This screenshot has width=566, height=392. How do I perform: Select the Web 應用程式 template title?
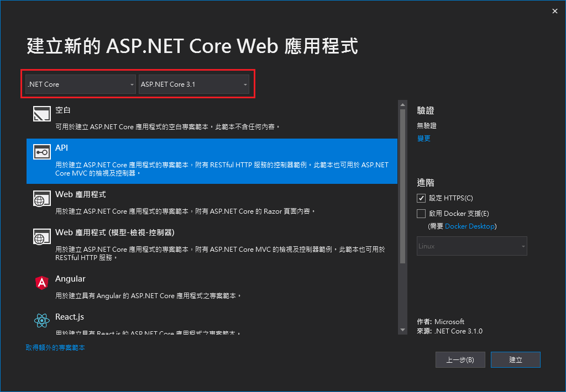[81, 194]
